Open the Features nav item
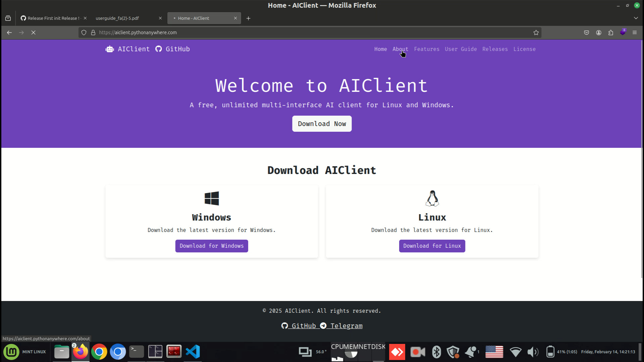The image size is (644, 362). pos(427,49)
